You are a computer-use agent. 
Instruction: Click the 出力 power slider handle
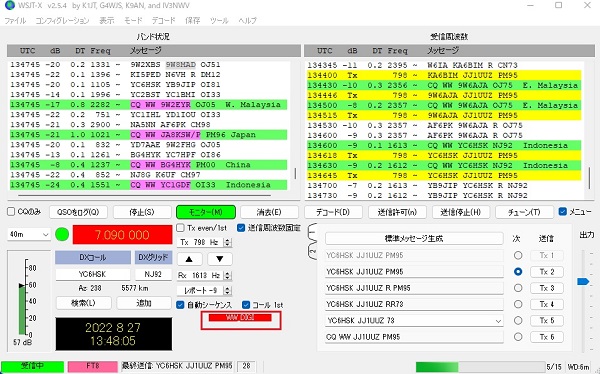click(x=583, y=282)
